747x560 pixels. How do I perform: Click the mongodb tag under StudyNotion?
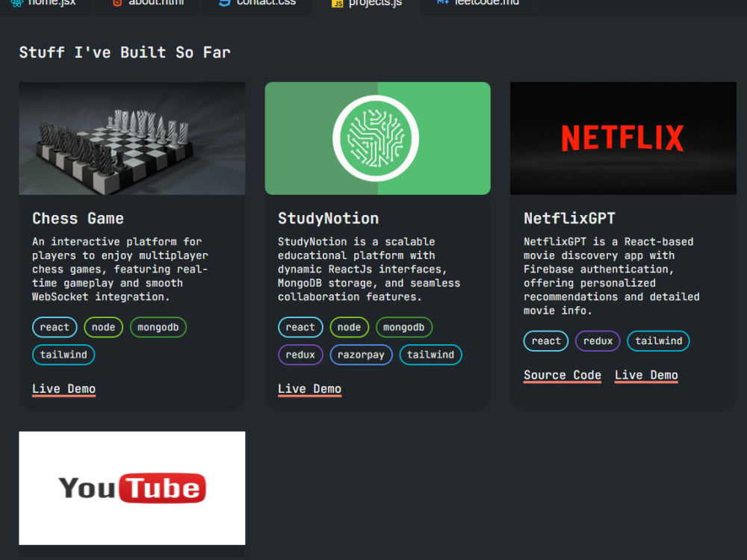[404, 327]
